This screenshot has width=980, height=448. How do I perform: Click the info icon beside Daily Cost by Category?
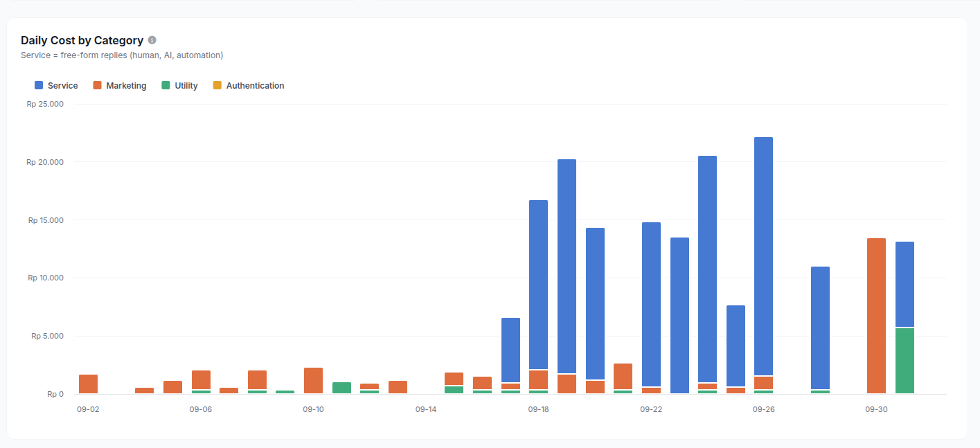tap(152, 40)
